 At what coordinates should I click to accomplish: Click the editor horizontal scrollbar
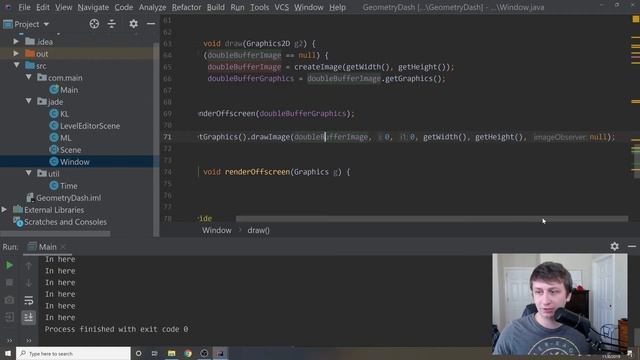[432, 219]
